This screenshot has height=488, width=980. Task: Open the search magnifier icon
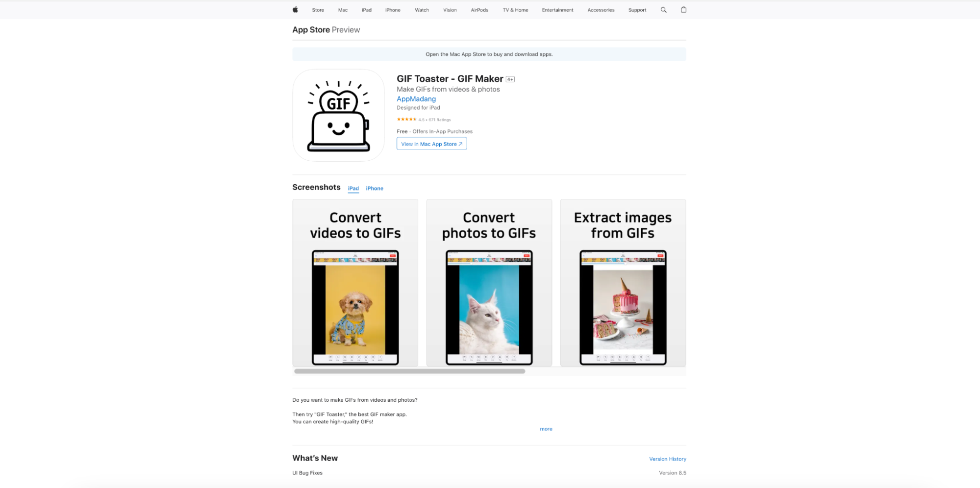[663, 10]
